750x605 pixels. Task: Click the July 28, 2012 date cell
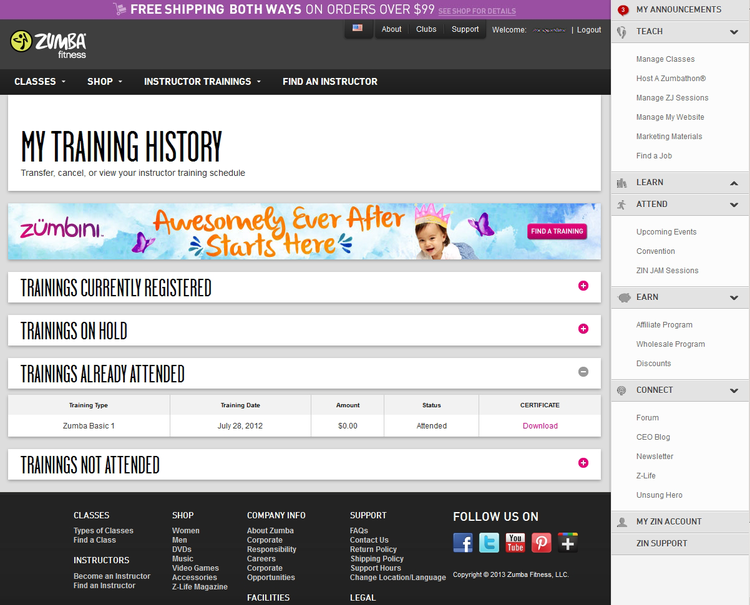click(240, 426)
